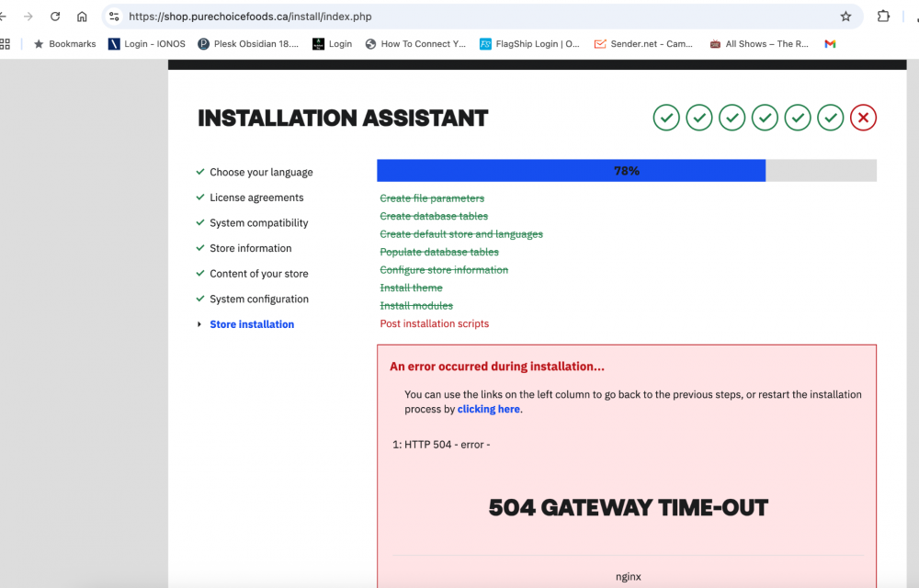Open Plesk Obsidian bookmark

(248, 44)
